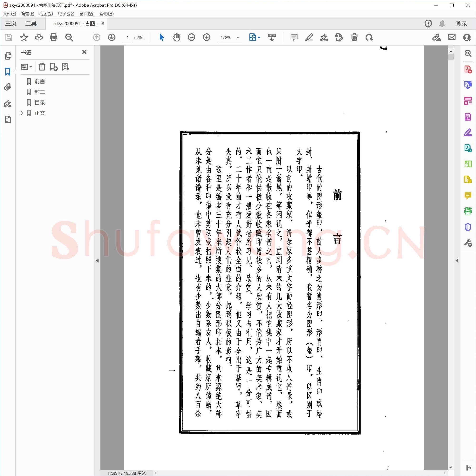Select the Hand tool in the toolbar
Viewport: 476px width, 476px height.
[x=176, y=37]
